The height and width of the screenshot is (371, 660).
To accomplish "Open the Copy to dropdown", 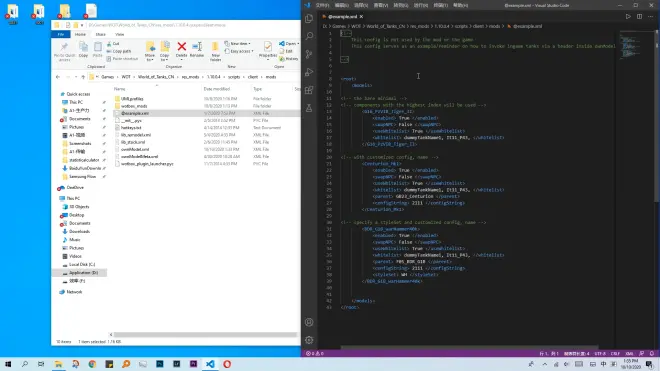I will coord(165,51).
